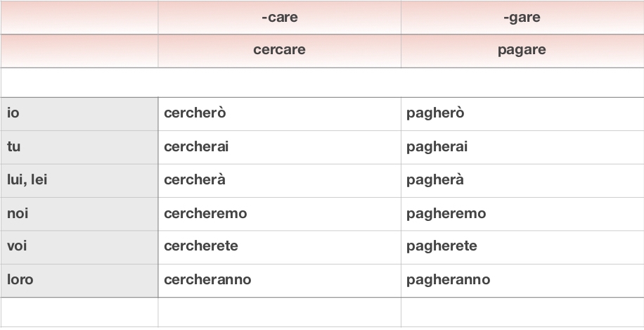Click the -care column header

click(x=279, y=18)
